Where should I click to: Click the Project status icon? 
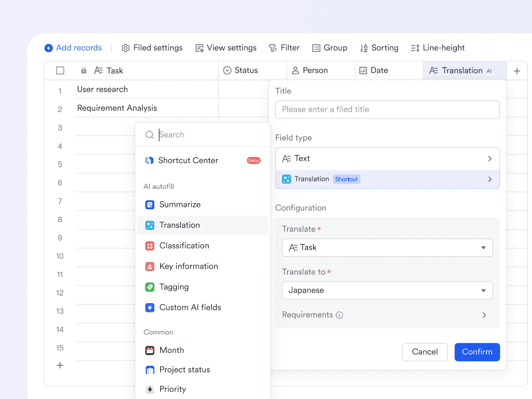click(x=150, y=370)
